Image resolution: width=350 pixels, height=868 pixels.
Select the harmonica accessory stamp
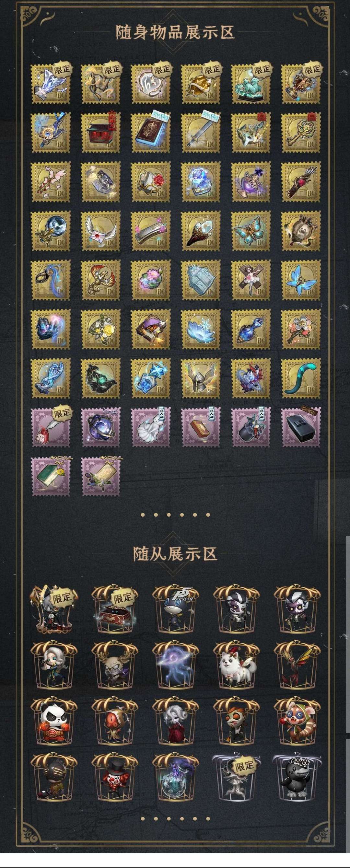click(151, 231)
